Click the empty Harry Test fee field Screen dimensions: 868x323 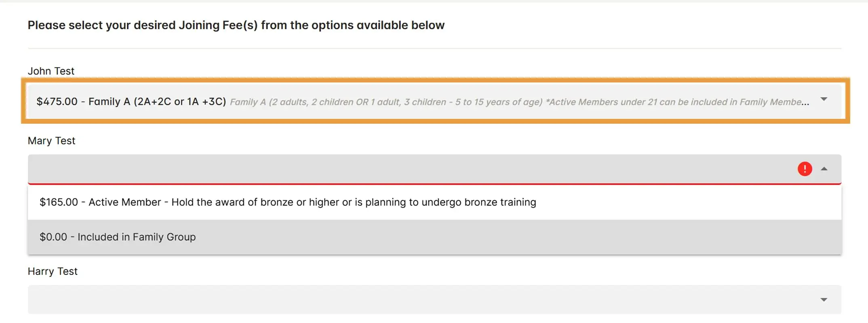404,300
